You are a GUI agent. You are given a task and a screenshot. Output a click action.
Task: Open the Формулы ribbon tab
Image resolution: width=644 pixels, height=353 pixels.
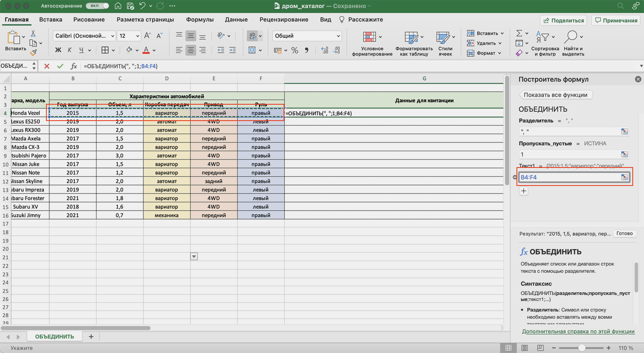(x=199, y=20)
